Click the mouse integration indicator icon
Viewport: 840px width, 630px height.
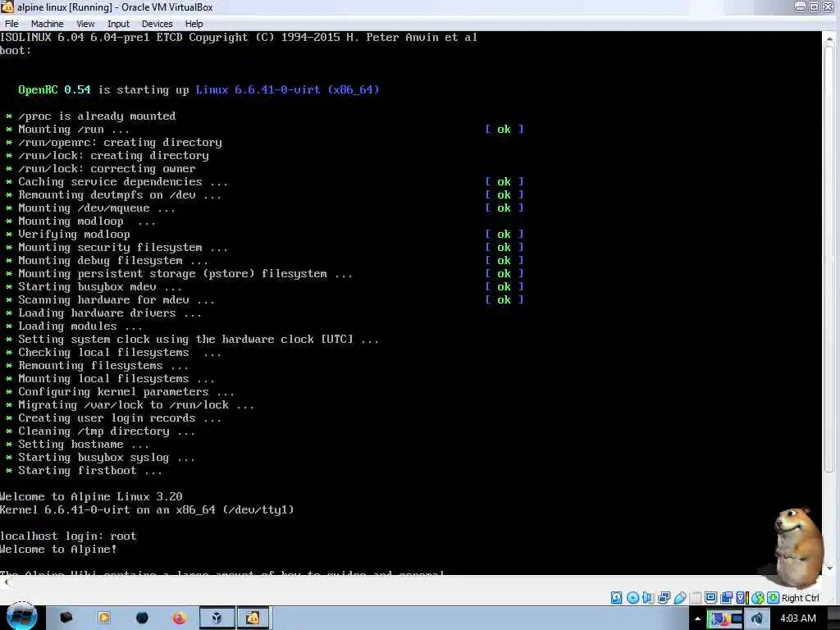coord(757,597)
